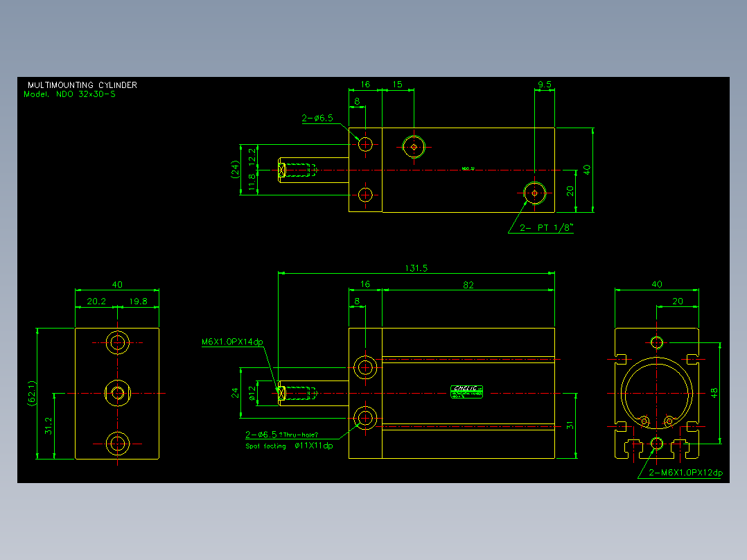Click the 40 width dimension above 20.2
The width and height of the screenshot is (747, 560).
[x=117, y=285]
